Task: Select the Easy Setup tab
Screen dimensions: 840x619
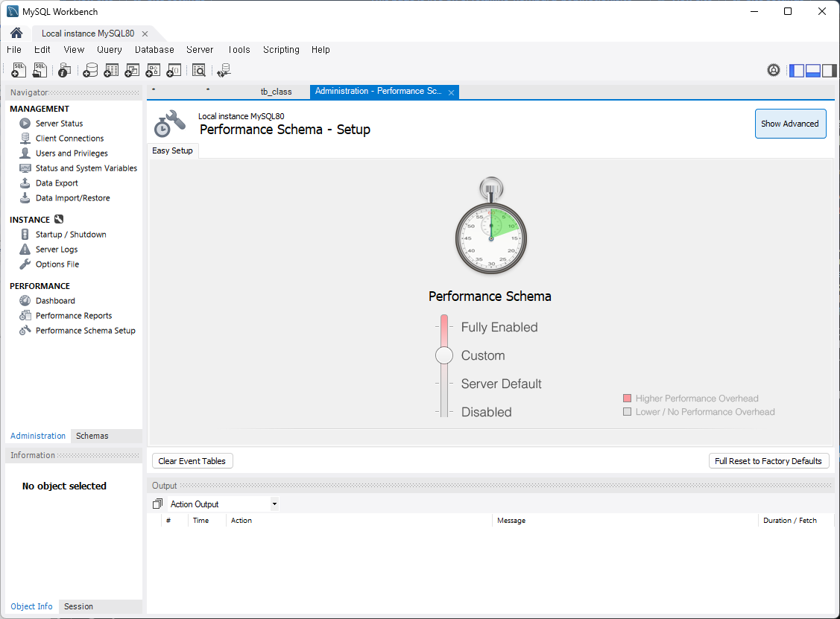Action: pos(172,151)
